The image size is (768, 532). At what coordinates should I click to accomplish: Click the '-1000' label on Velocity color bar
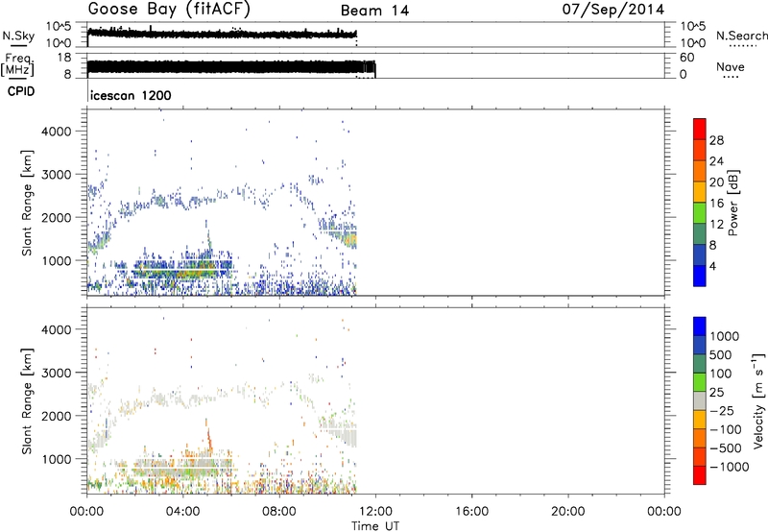point(730,467)
